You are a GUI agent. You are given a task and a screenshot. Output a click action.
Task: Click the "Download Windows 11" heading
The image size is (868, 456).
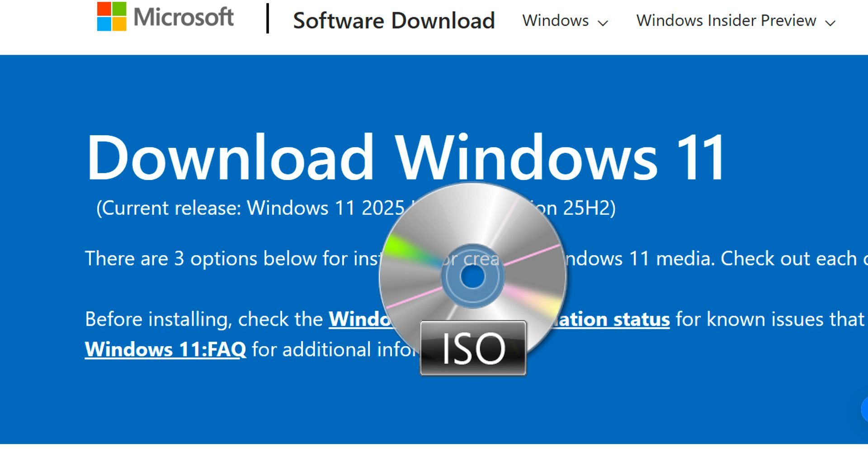click(x=406, y=158)
